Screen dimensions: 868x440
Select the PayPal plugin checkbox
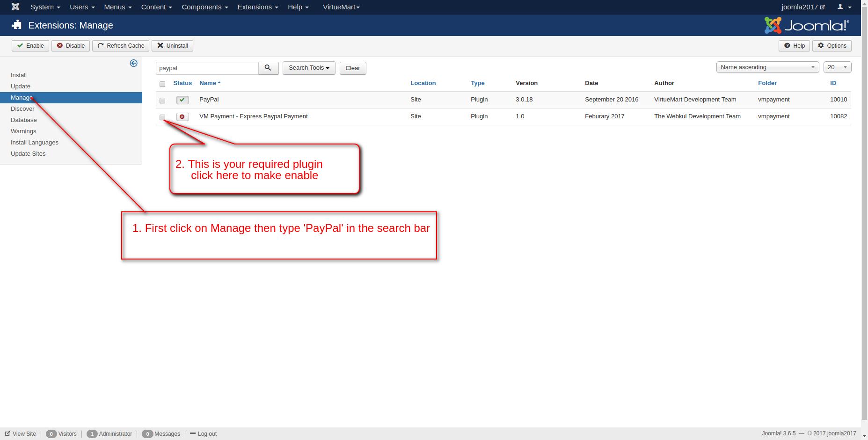[162, 101]
